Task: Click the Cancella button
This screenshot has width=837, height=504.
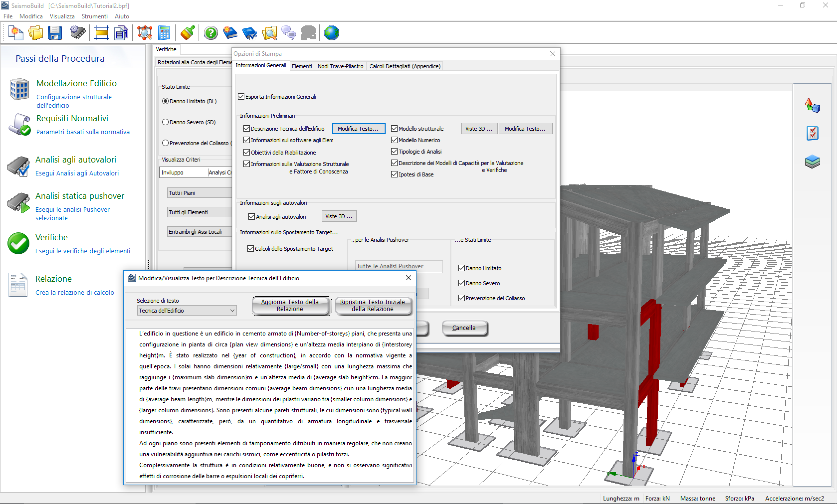Action: click(x=464, y=328)
